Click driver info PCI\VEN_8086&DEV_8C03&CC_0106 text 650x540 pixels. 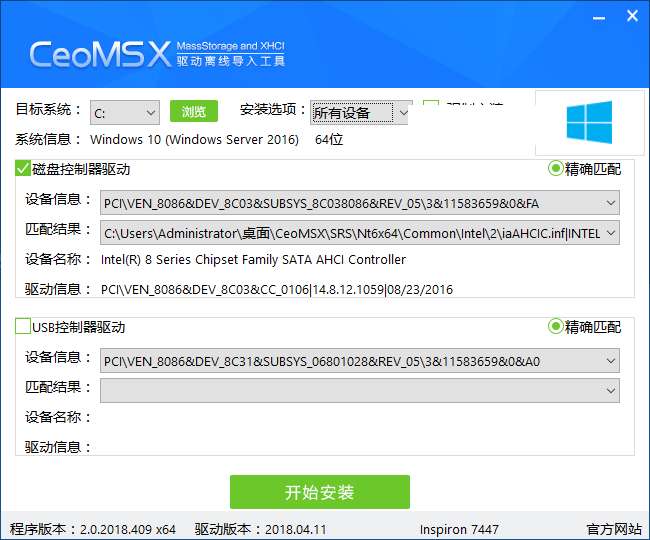coord(277,289)
